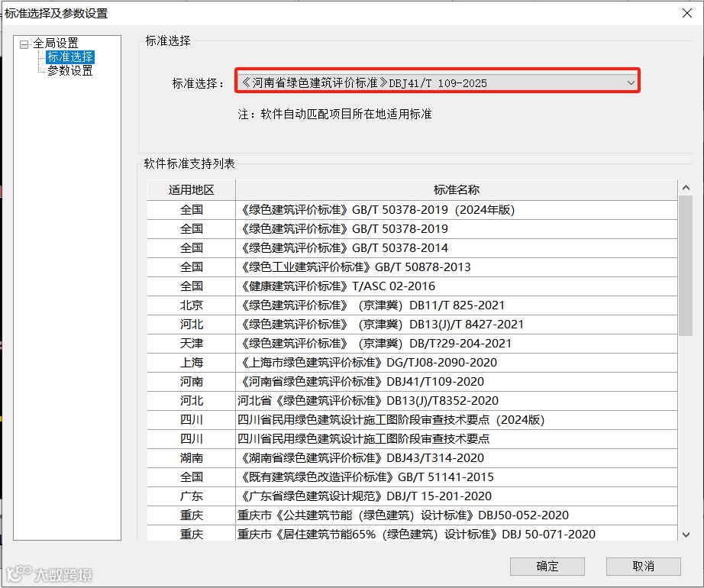Click the 标准名称 column header
704x588 pixels.
pos(456,189)
